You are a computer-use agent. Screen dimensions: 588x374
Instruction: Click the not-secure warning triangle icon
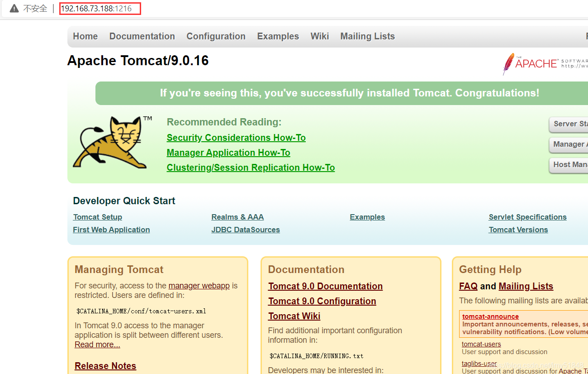(x=14, y=8)
